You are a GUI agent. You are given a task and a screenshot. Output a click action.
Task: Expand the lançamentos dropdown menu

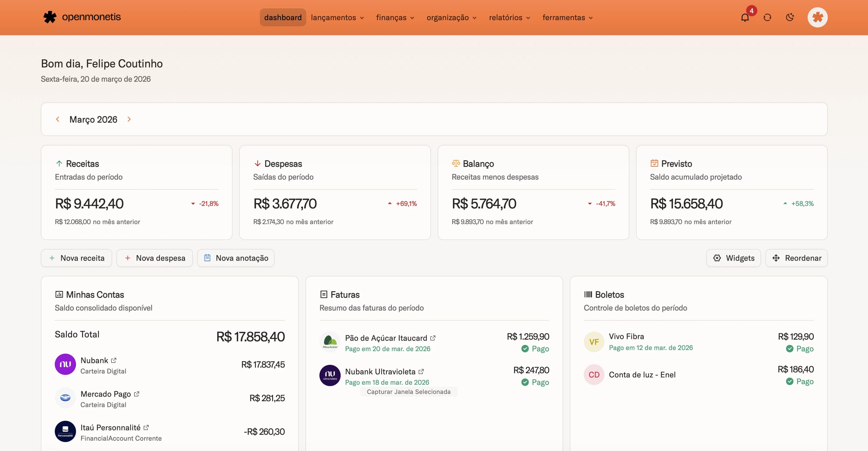click(337, 17)
